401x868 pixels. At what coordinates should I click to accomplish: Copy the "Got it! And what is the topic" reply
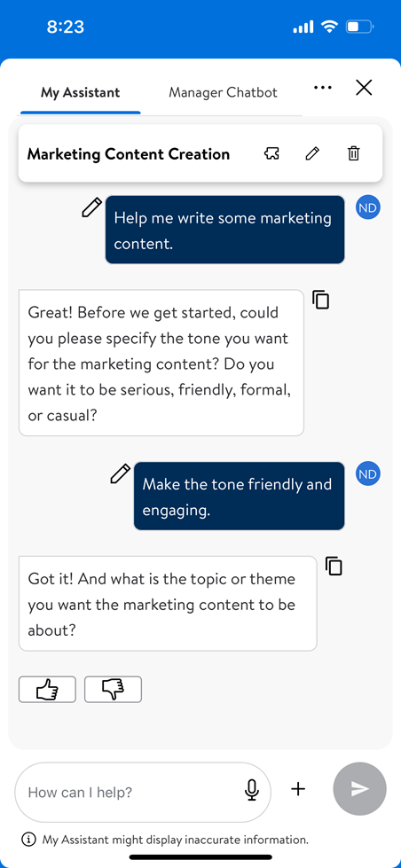click(x=334, y=566)
